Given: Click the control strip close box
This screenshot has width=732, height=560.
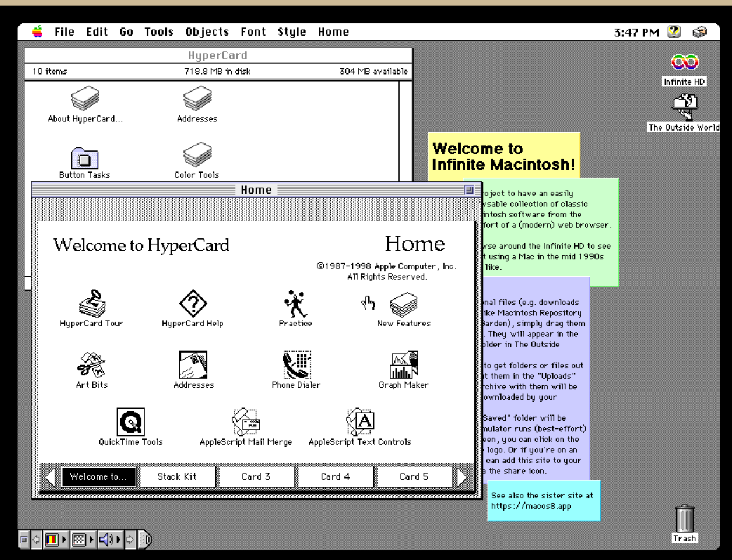Looking at the screenshot, I should tap(25, 540).
